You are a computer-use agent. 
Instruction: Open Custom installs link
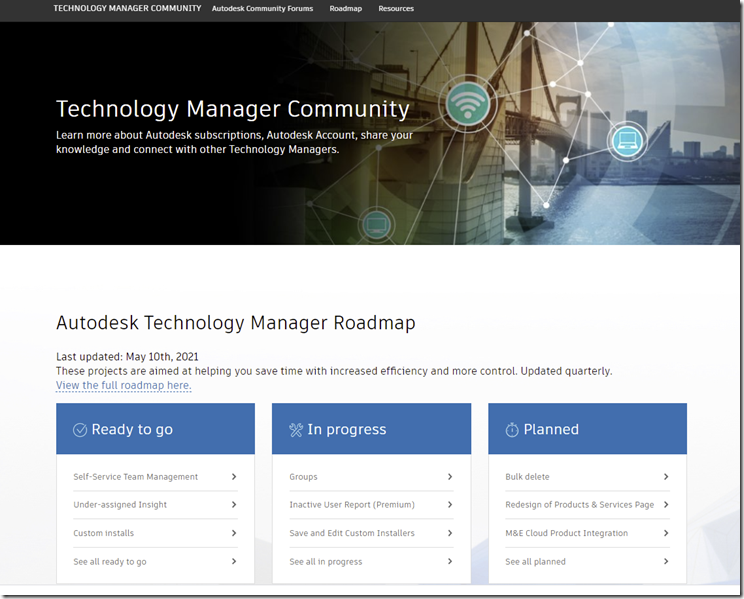pyautogui.click(x=103, y=533)
